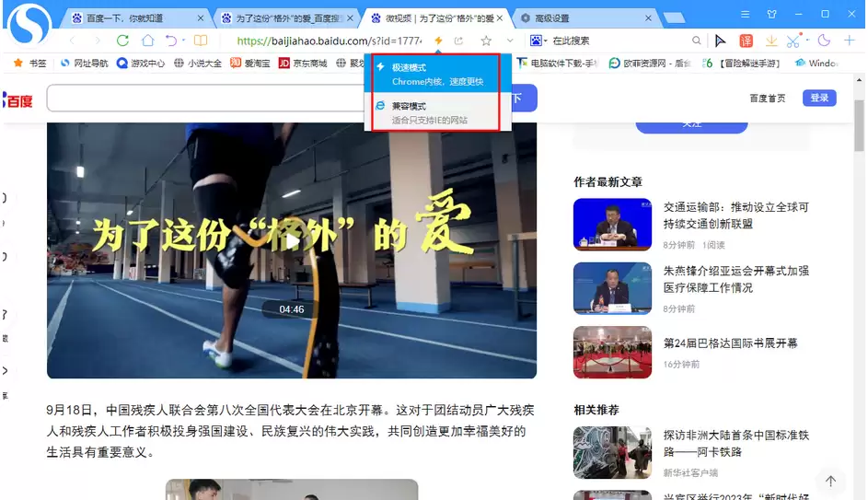Screen dimensions: 868x500
Task: Open the main menu three-lines icon
Action: [x=745, y=15]
